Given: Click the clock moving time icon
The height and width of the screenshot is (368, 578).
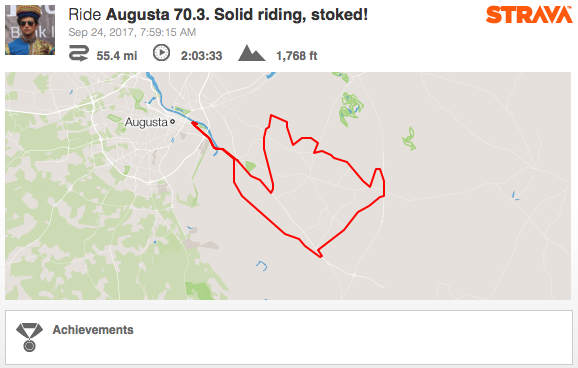Looking at the screenshot, I should 161,53.
